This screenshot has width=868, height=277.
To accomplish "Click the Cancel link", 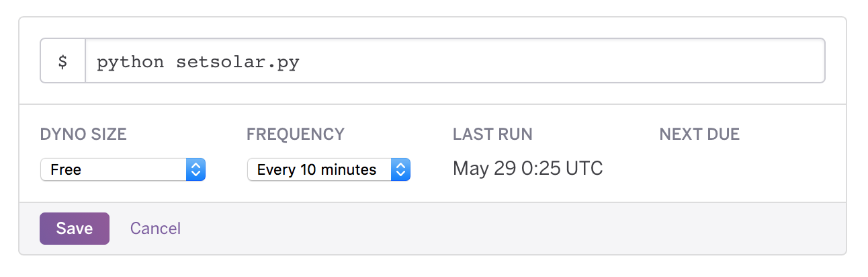I will point(155,229).
